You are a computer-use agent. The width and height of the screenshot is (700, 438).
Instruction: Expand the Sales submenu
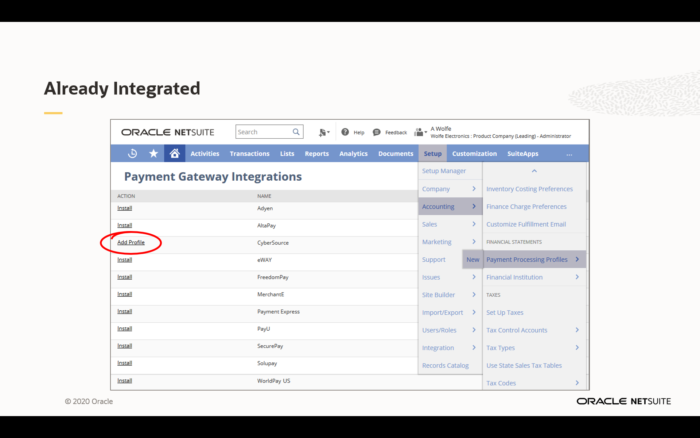pos(450,224)
